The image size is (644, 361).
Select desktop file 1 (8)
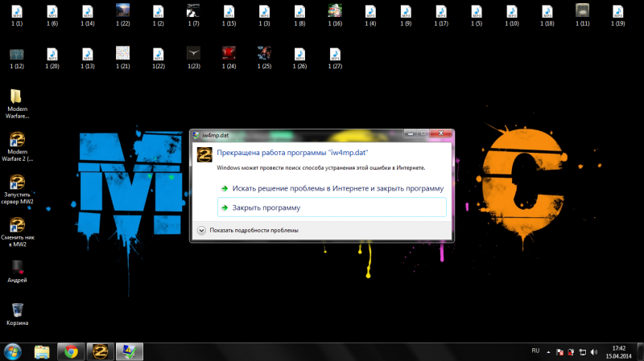[299, 15]
